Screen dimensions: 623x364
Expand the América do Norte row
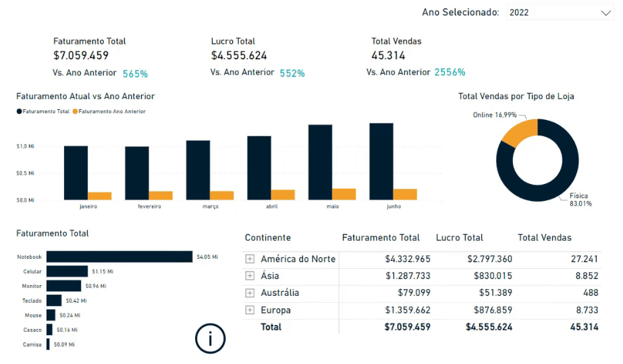click(x=250, y=260)
